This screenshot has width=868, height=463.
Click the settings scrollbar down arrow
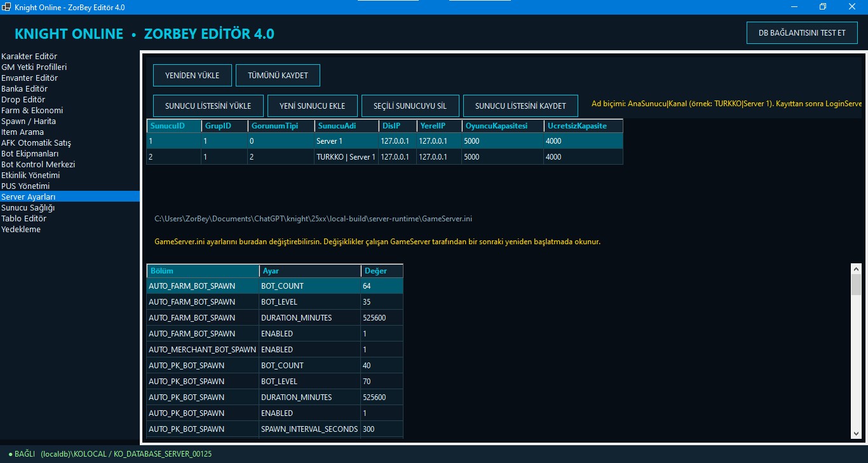click(856, 433)
